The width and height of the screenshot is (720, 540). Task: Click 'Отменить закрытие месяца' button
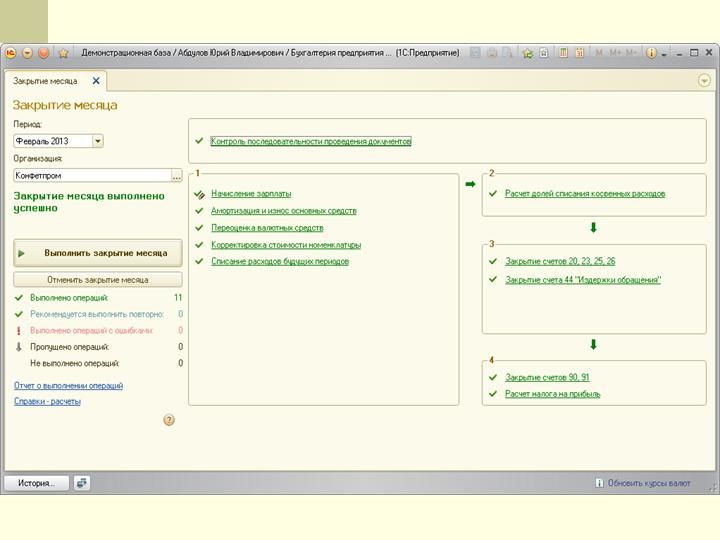coord(98,280)
